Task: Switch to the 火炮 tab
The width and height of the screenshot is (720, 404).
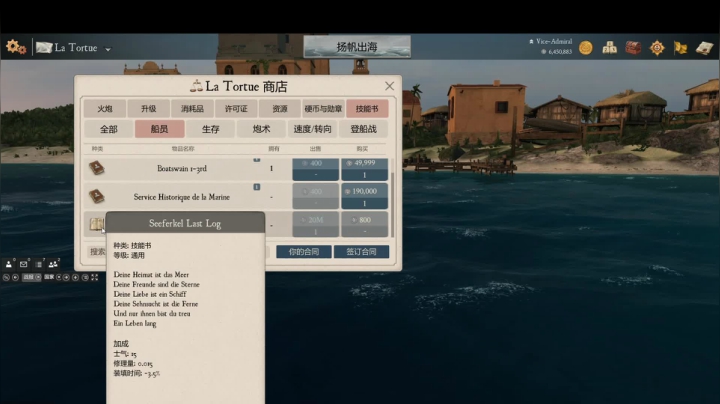Action: coord(105,109)
